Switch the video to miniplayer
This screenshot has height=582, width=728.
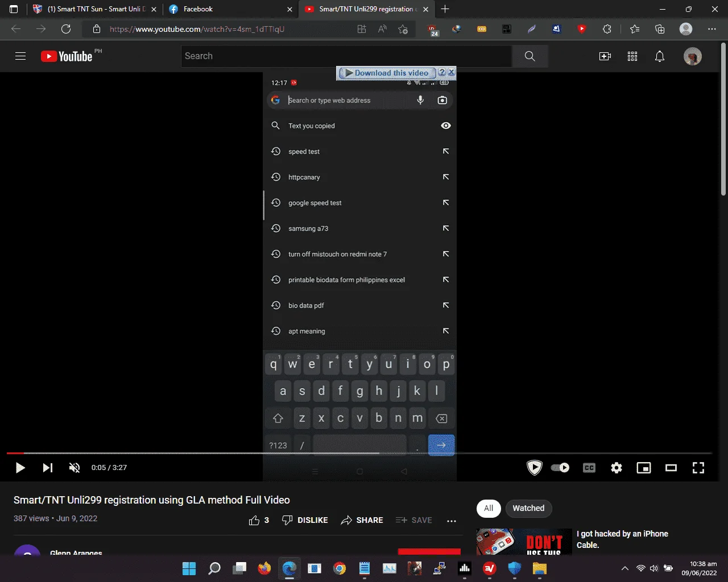(644, 468)
